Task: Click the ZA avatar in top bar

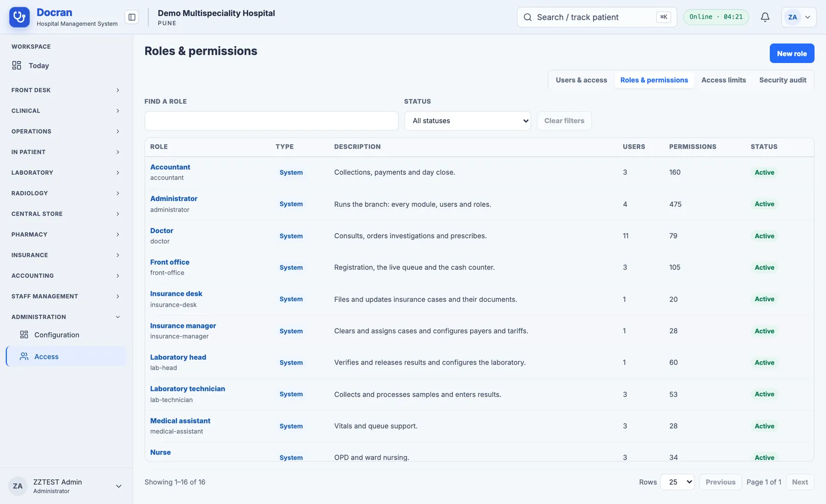Action: (x=792, y=17)
